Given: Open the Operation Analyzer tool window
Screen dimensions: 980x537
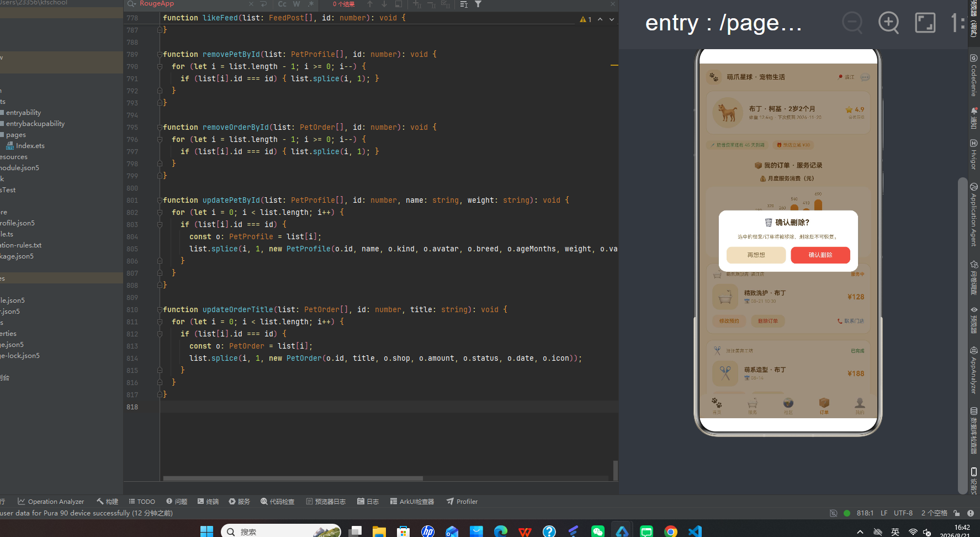Looking at the screenshot, I should tap(51, 502).
